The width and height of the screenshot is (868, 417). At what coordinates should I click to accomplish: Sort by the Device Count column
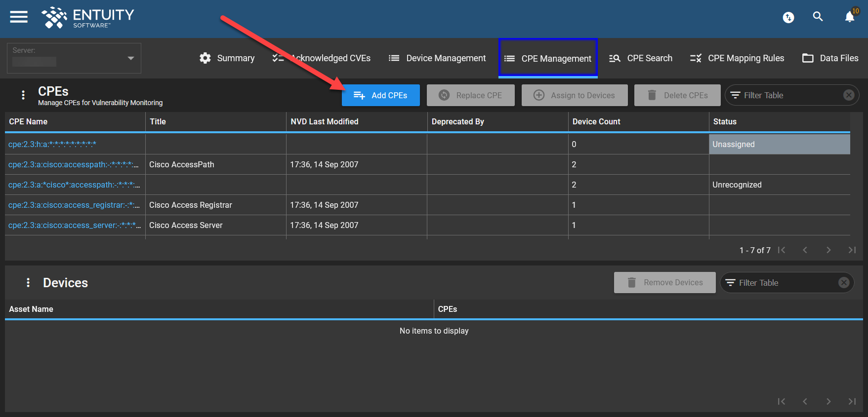639,122
